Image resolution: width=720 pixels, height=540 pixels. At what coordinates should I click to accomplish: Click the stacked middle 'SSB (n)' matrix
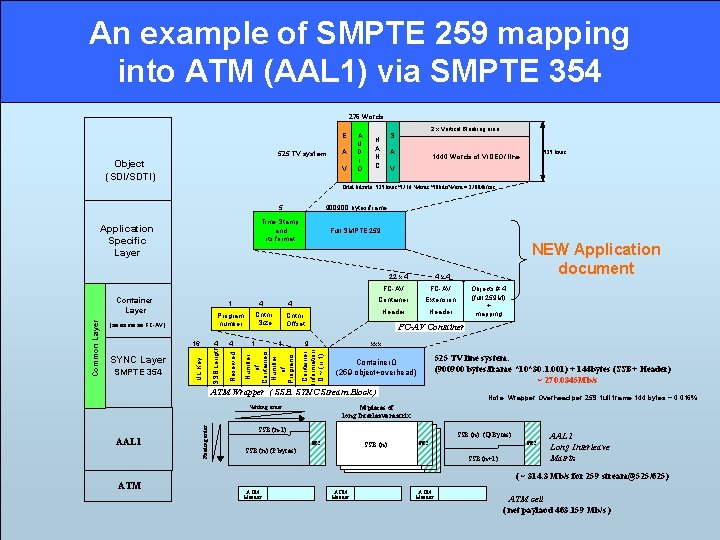377,444
